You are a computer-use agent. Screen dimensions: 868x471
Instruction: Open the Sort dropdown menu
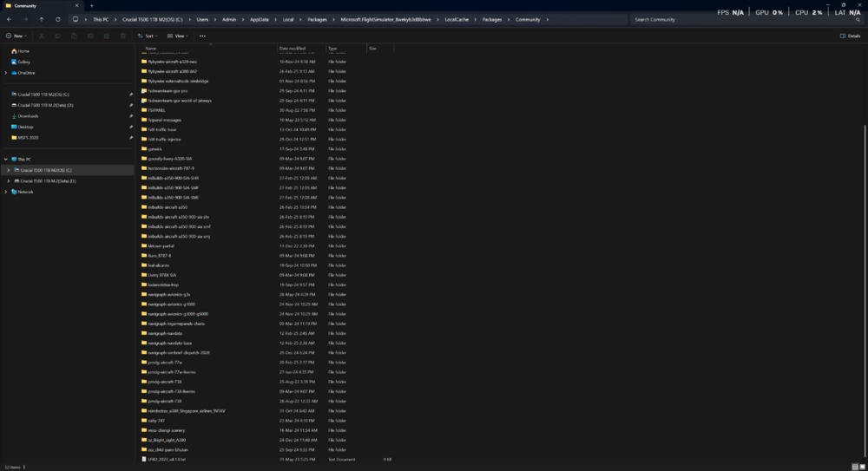click(149, 36)
